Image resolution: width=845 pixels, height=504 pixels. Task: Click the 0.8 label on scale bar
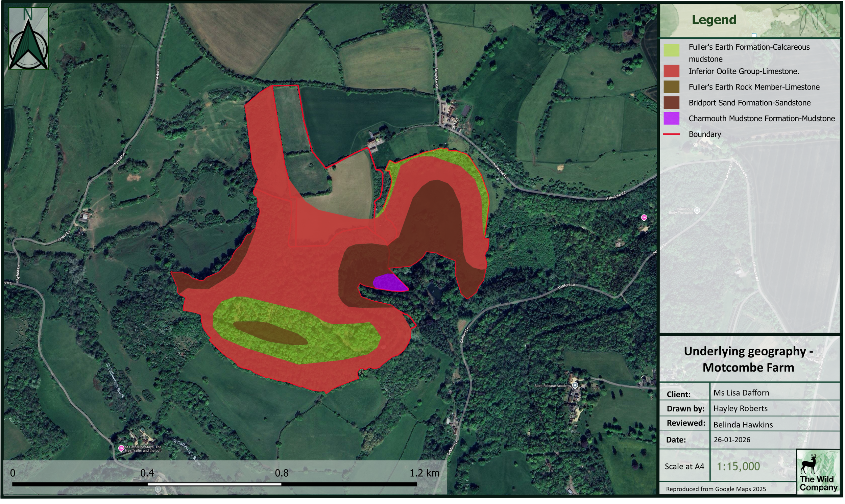pyautogui.click(x=282, y=474)
